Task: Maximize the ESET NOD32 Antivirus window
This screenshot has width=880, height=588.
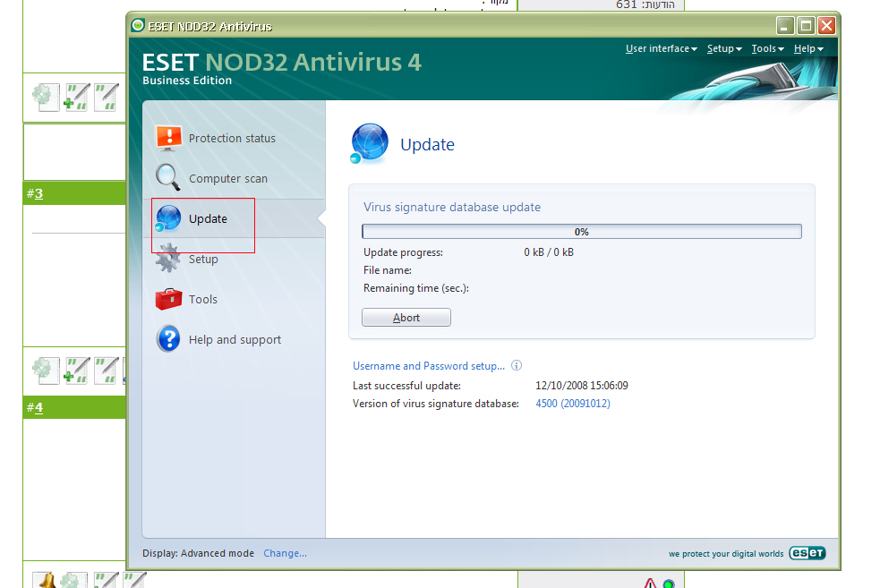Action: [x=806, y=25]
